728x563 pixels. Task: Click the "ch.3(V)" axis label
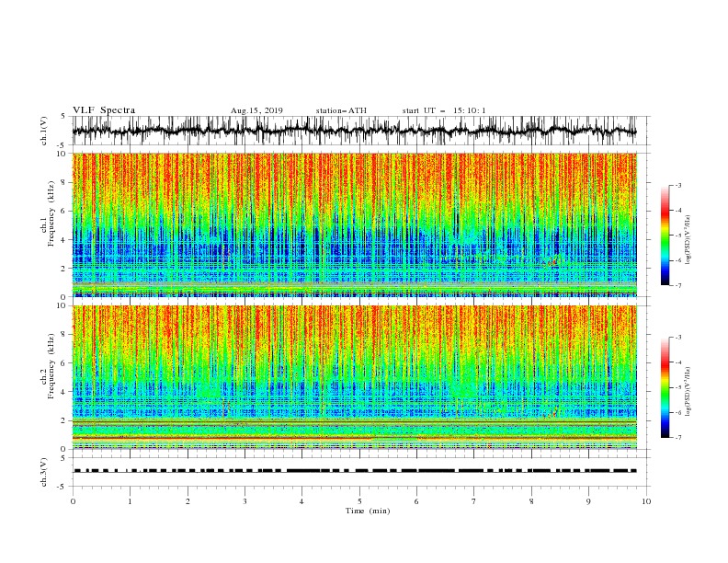pos(44,472)
